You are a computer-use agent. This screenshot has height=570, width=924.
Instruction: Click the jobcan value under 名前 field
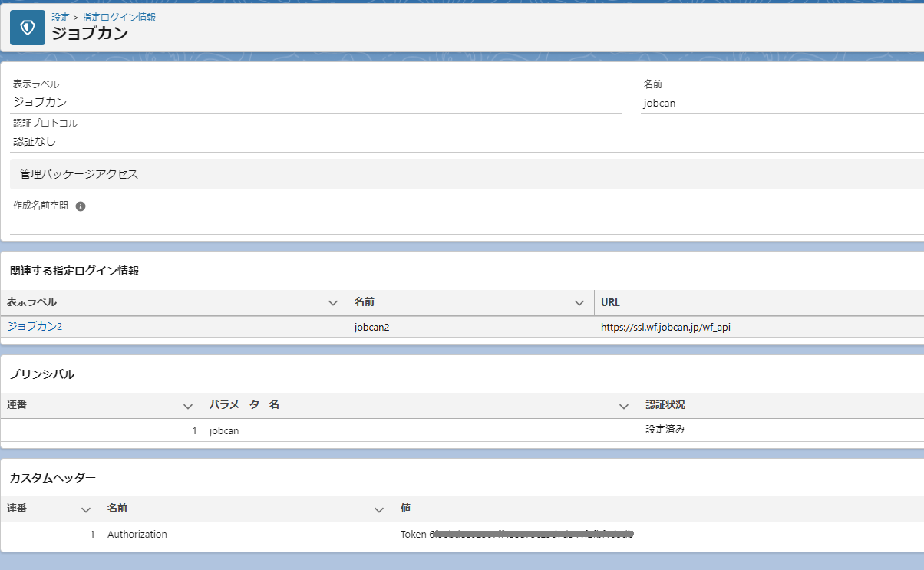tap(659, 103)
